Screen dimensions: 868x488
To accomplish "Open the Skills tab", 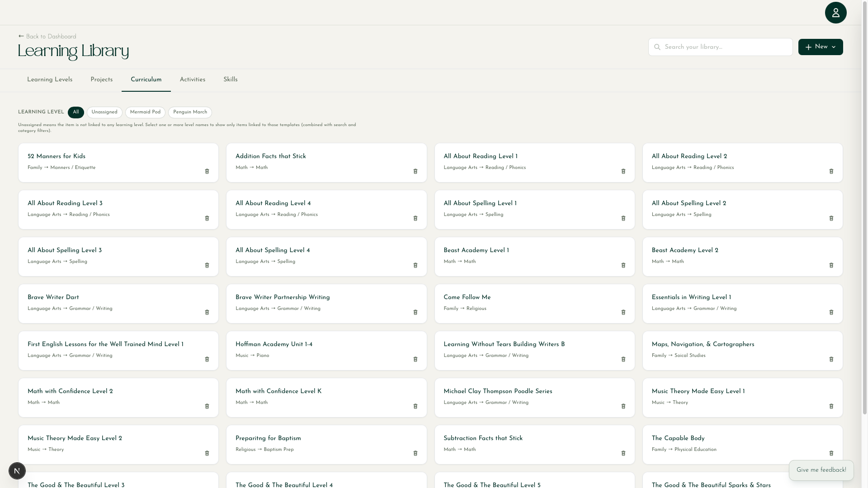I will coord(231,80).
